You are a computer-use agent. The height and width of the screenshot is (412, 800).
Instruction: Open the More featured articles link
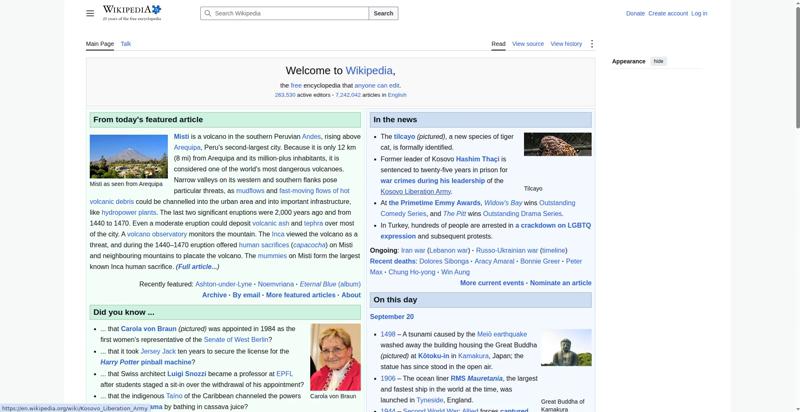click(301, 295)
